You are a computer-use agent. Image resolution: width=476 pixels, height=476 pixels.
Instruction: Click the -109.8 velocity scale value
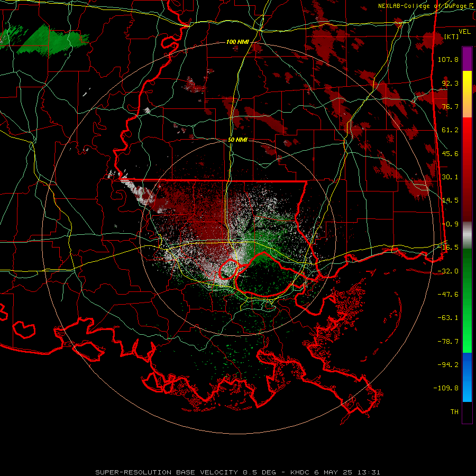[446, 388]
